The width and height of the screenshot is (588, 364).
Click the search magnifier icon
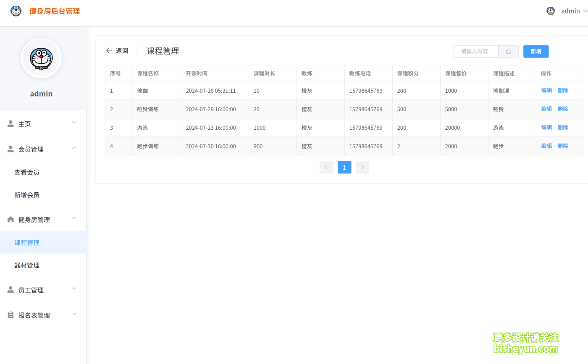tap(508, 51)
